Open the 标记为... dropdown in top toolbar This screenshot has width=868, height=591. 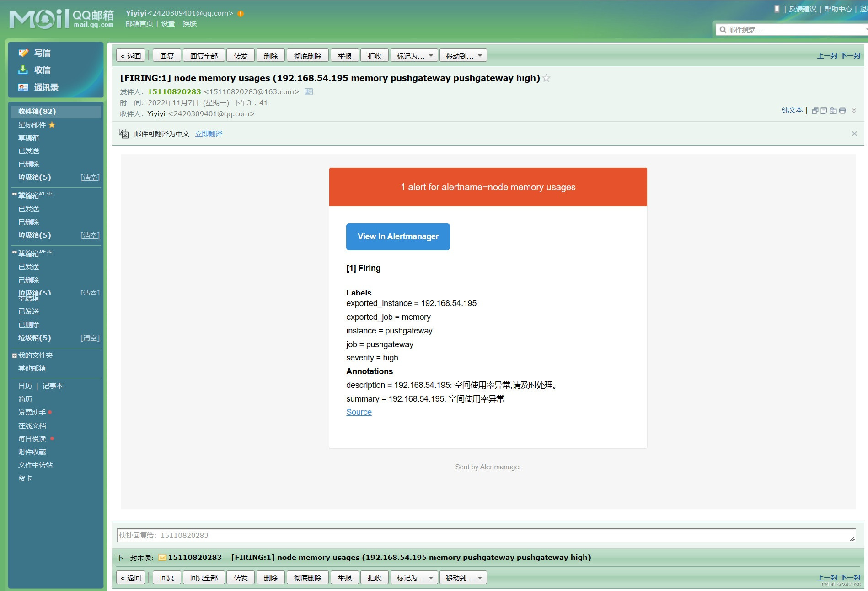coord(414,56)
